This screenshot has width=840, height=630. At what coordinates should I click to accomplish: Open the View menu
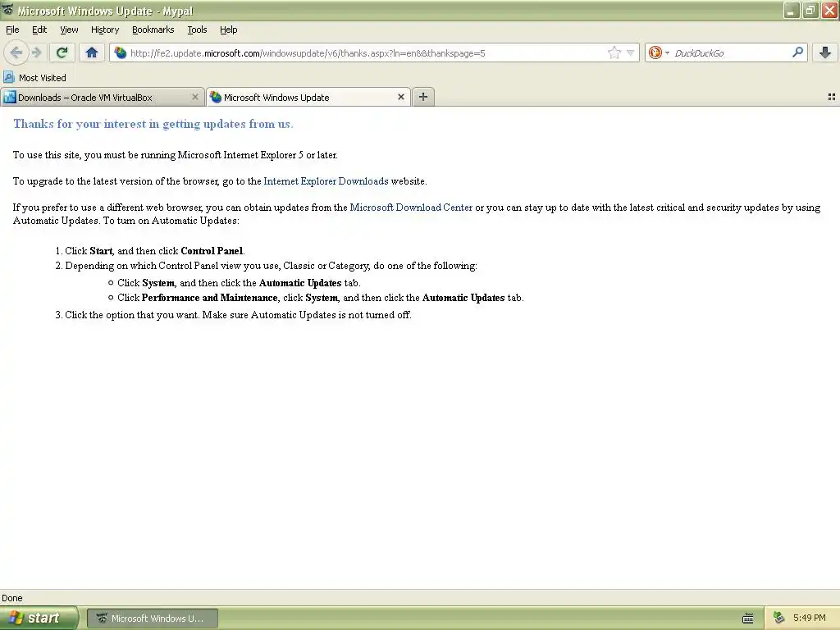pos(69,30)
